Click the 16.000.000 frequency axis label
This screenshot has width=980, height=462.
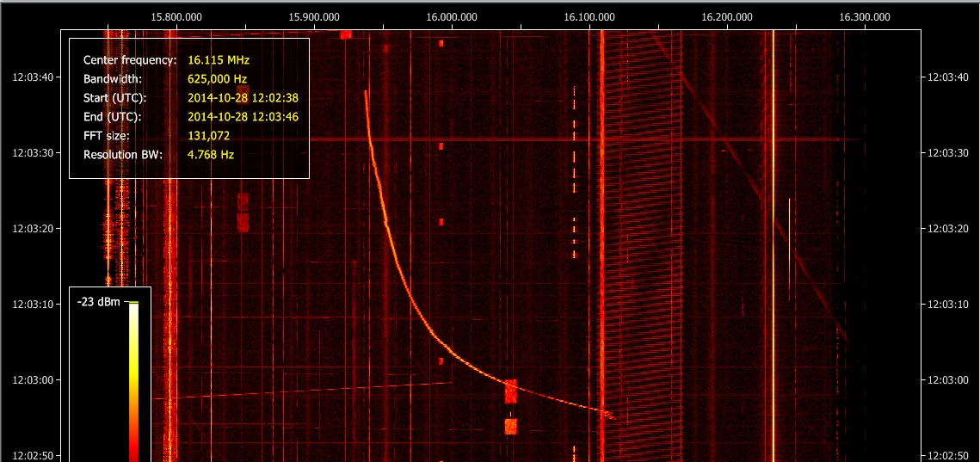[451, 17]
